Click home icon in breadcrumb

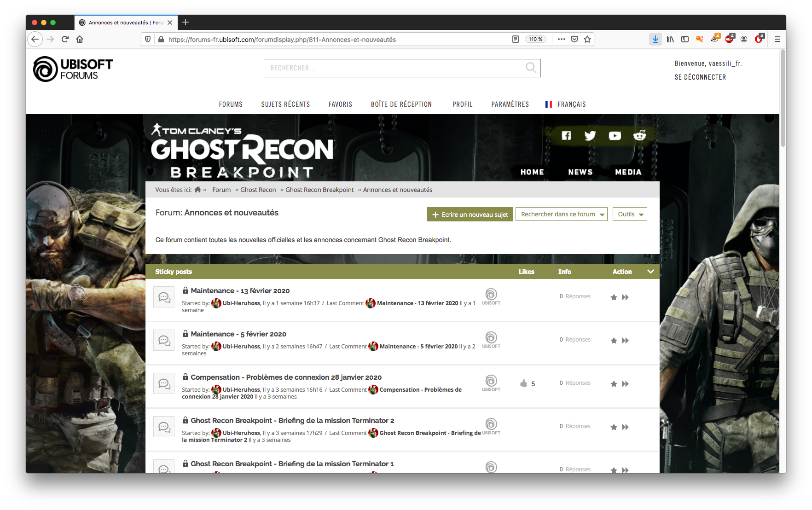(x=197, y=190)
